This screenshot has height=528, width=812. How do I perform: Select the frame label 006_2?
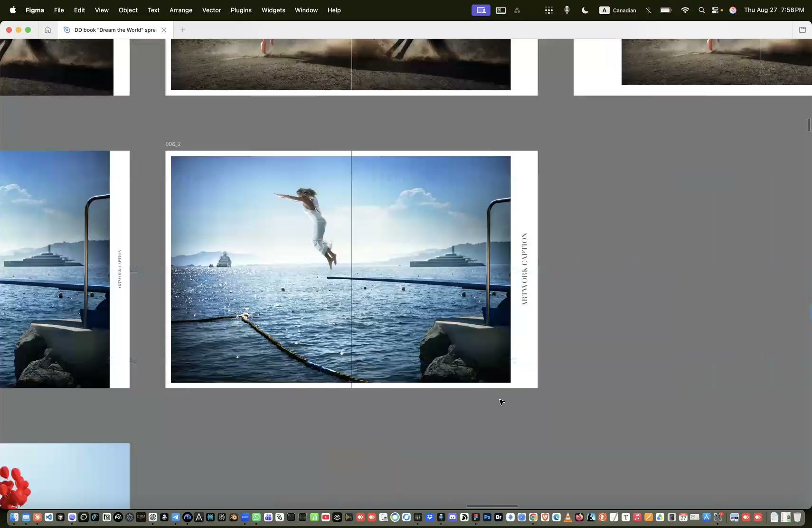pyautogui.click(x=173, y=144)
